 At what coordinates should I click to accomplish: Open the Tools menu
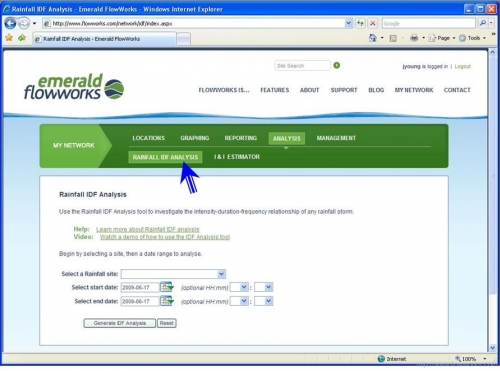point(473,38)
